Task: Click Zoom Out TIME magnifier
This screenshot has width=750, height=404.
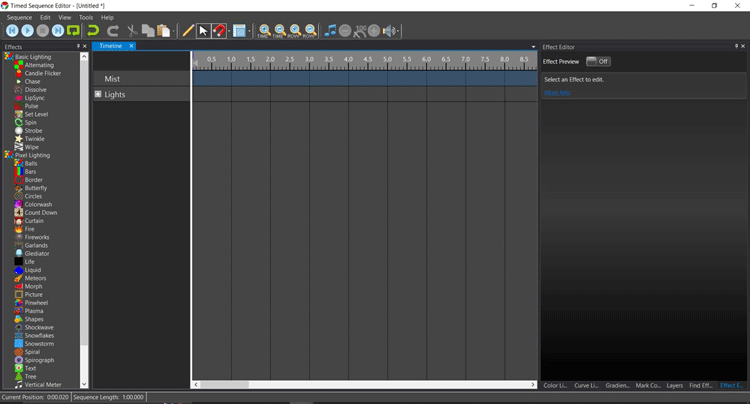Action: click(280, 31)
